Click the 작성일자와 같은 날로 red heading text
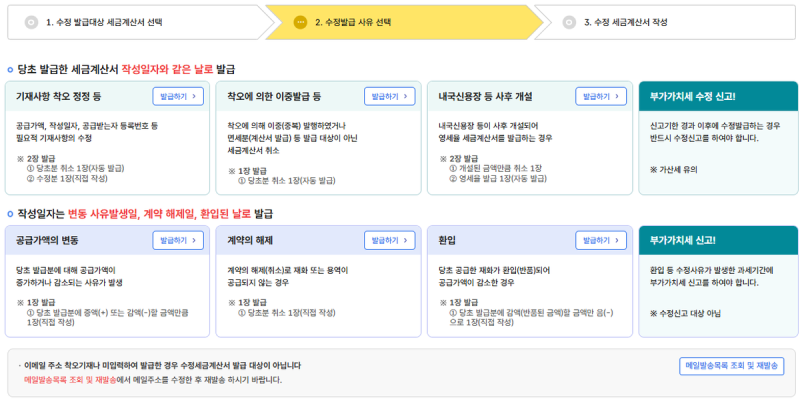 pos(167,70)
